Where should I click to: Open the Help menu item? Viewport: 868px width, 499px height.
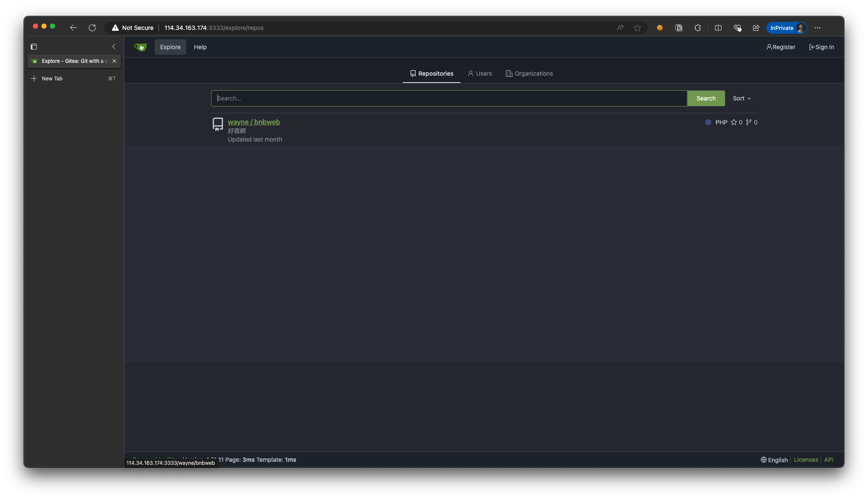(200, 47)
